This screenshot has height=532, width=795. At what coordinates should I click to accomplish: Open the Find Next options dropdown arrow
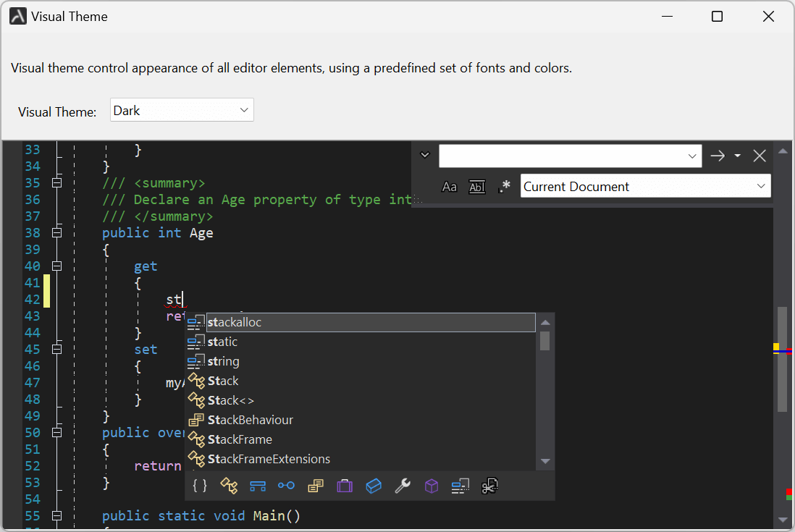738,156
